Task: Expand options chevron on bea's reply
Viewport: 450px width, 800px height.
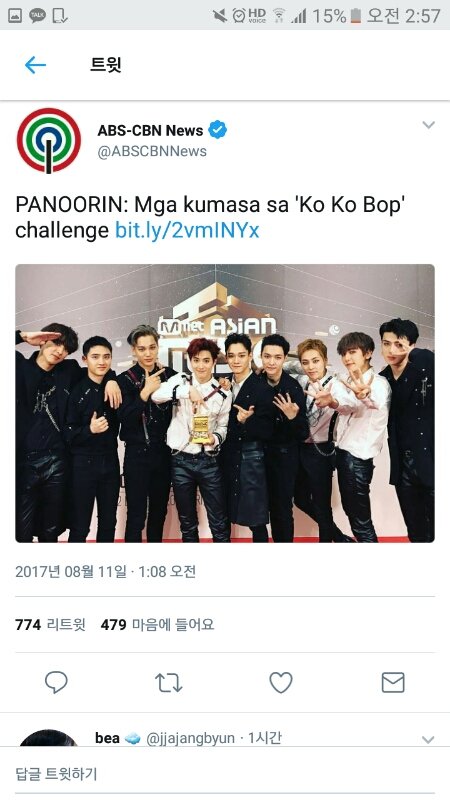Action: click(x=429, y=739)
